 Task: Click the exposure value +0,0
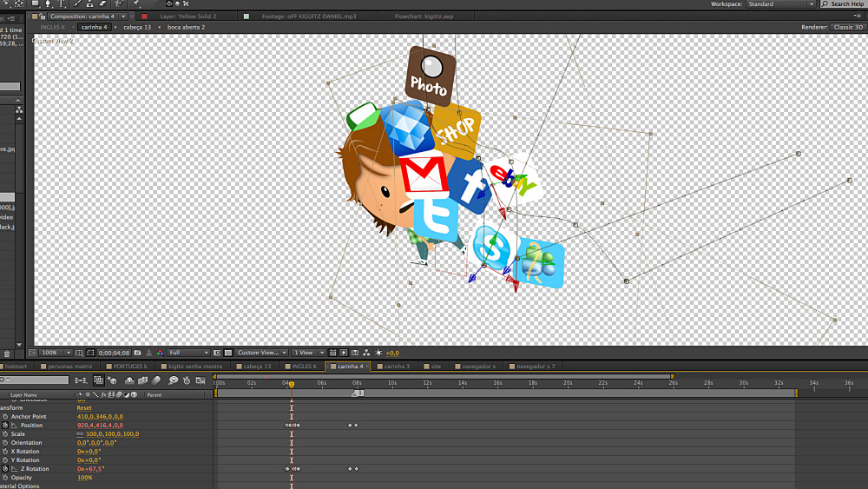coord(392,353)
